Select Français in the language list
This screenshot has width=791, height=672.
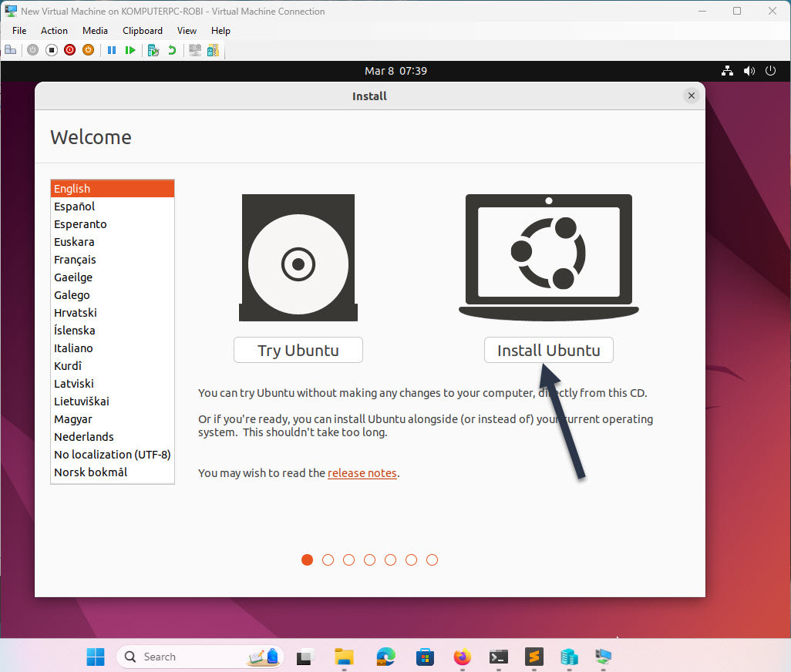click(75, 260)
